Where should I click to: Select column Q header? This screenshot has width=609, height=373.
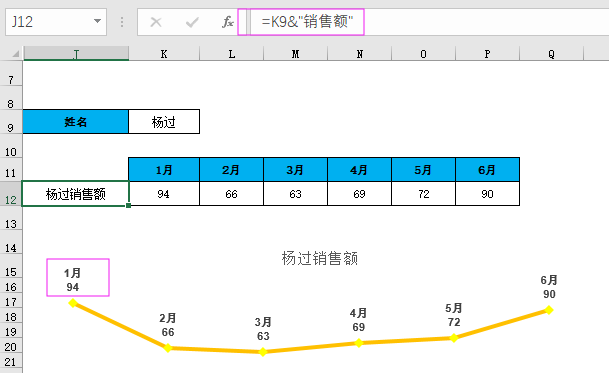coord(552,54)
